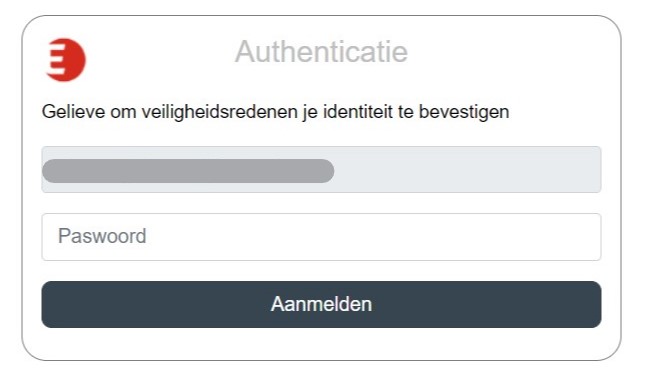Screen dimensions: 649x381
Task: Click the word 'veiligheidsredenen' in the prompt
Action: [220, 112]
